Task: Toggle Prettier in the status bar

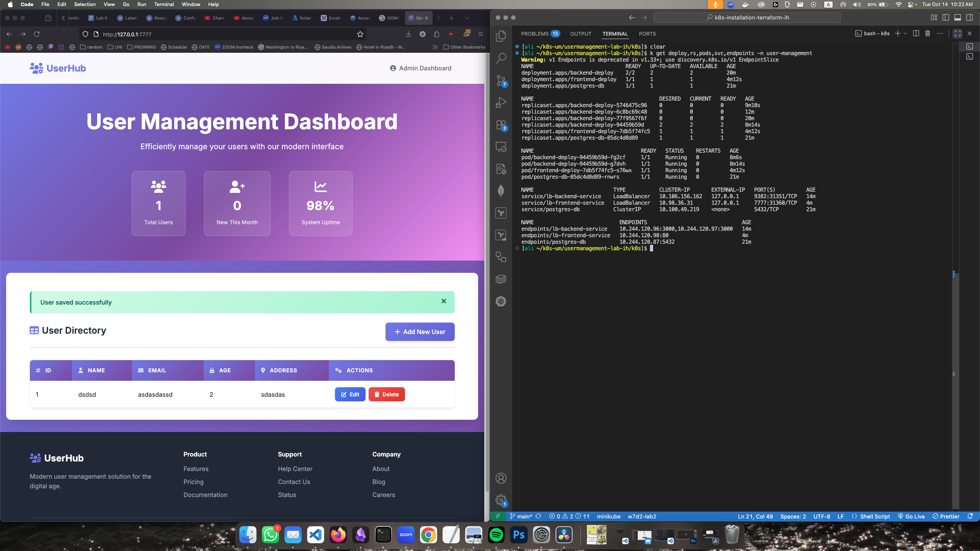Action: tap(946, 517)
